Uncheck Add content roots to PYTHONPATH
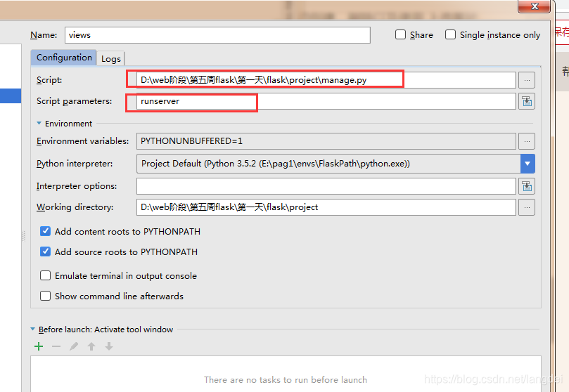This screenshot has width=569, height=392. click(x=45, y=231)
